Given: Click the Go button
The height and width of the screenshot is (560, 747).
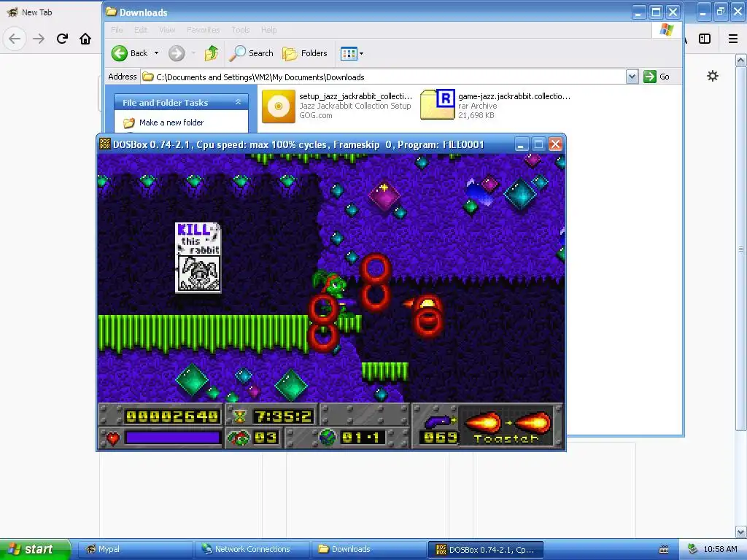Looking at the screenshot, I should pos(657,77).
